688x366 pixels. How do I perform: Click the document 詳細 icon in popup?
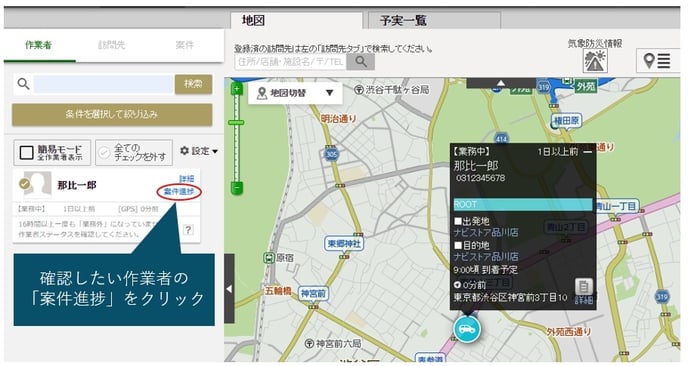(584, 291)
